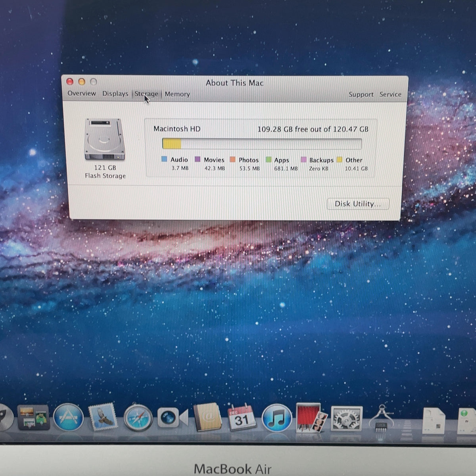This screenshot has width=476, height=476.
Task: Switch to the Memory tab
Action: [177, 94]
